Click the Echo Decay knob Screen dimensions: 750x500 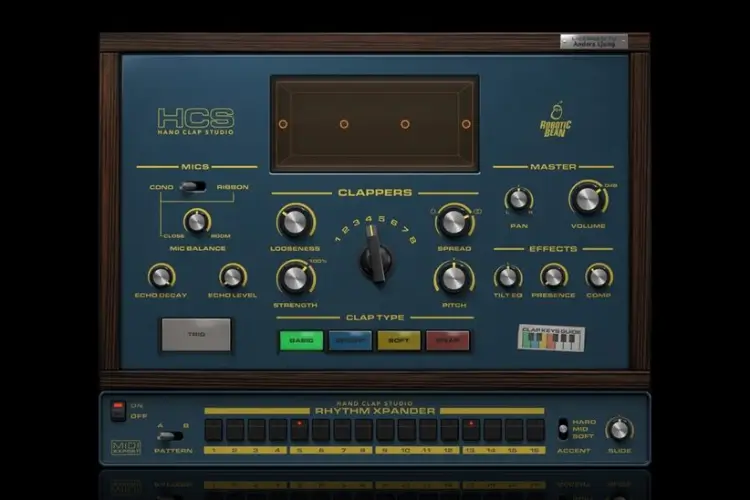click(x=161, y=277)
